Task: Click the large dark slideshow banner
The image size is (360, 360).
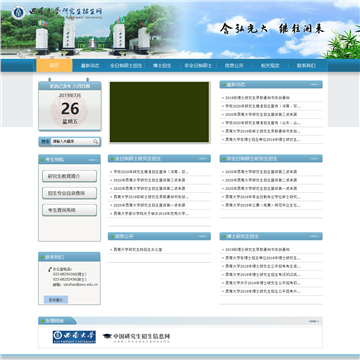Action: point(159,112)
